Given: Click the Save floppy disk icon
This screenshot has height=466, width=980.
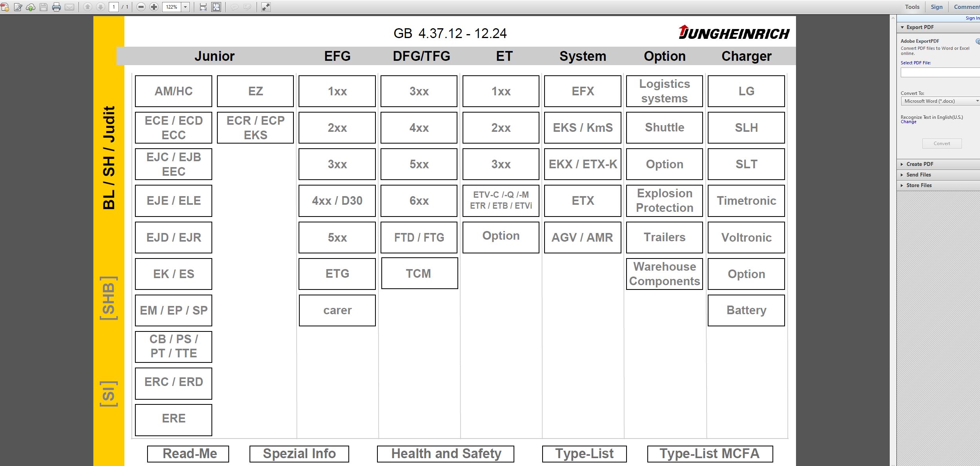Looking at the screenshot, I should (44, 7).
